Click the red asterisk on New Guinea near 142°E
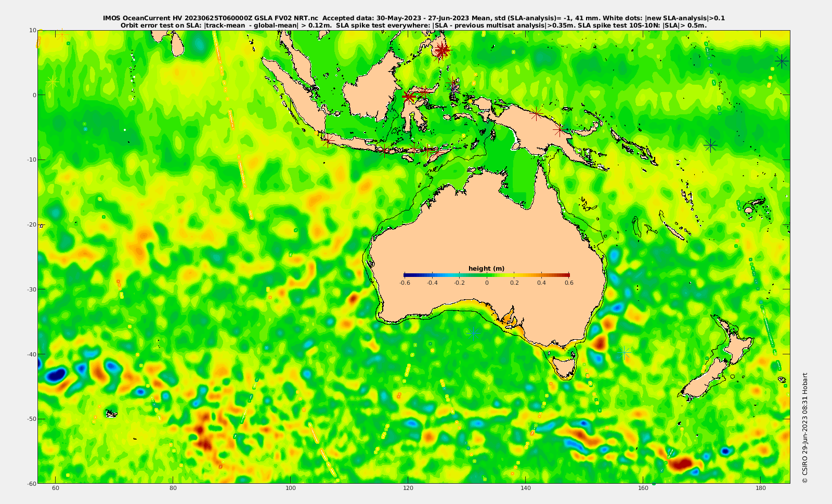832x504 pixels. [x=537, y=114]
